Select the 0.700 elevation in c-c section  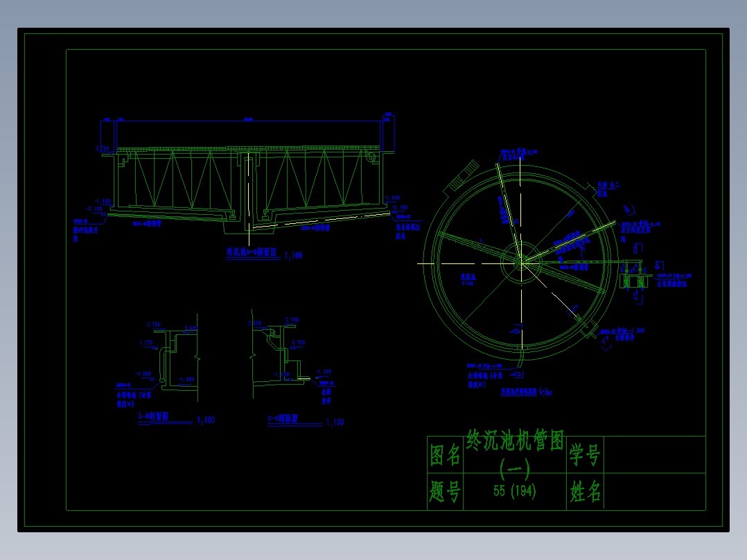pyautogui.click(x=298, y=342)
